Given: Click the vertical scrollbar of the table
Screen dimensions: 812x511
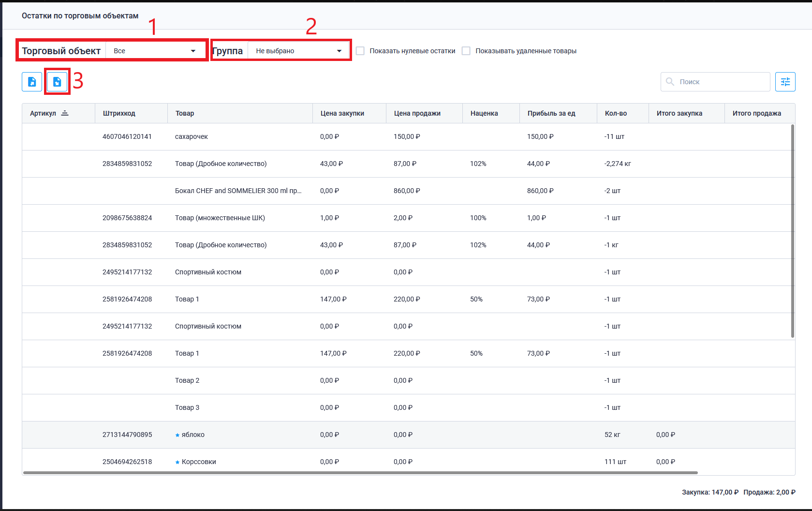Looking at the screenshot, I should click(792, 231).
